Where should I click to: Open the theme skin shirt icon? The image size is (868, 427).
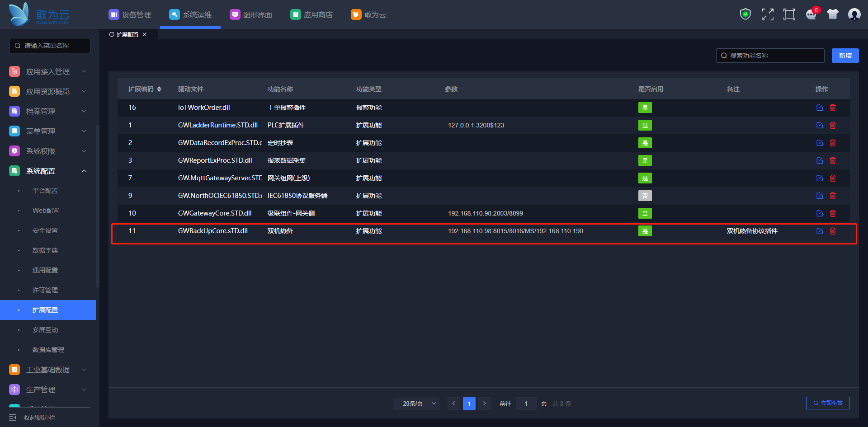833,14
